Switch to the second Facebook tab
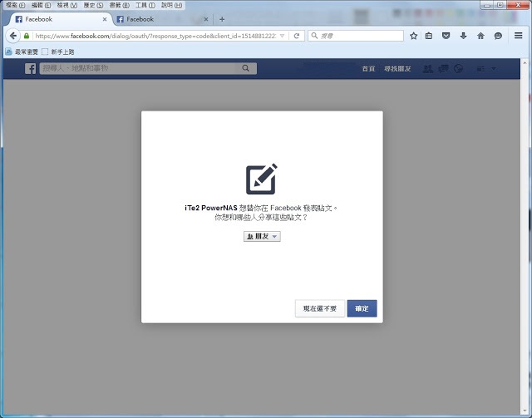This screenshot has height=418, width=532. pos(163,19)
